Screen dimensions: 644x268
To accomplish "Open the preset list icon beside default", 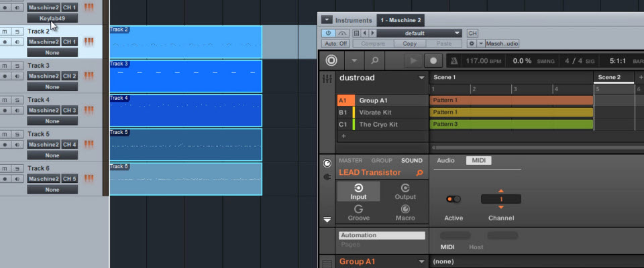I will (356, 33).
